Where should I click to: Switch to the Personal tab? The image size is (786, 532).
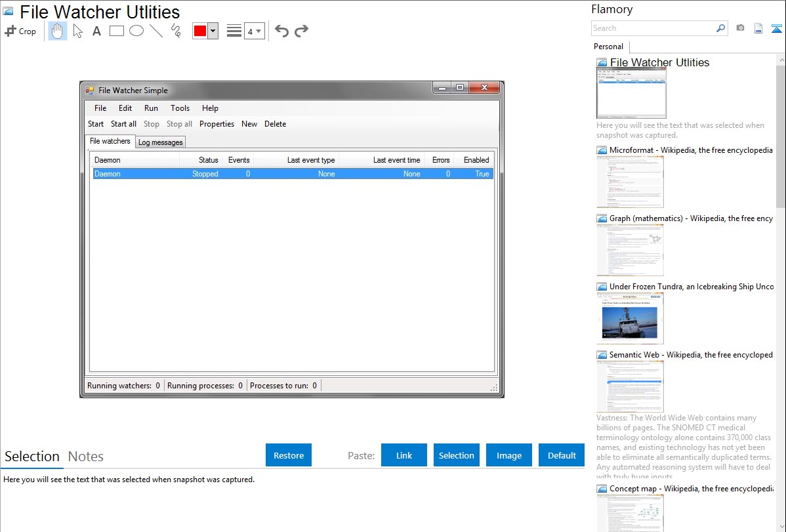pos(609,47)
